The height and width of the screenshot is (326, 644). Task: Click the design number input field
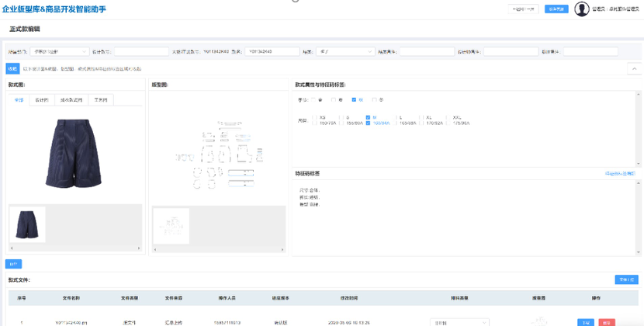(141, 52)
